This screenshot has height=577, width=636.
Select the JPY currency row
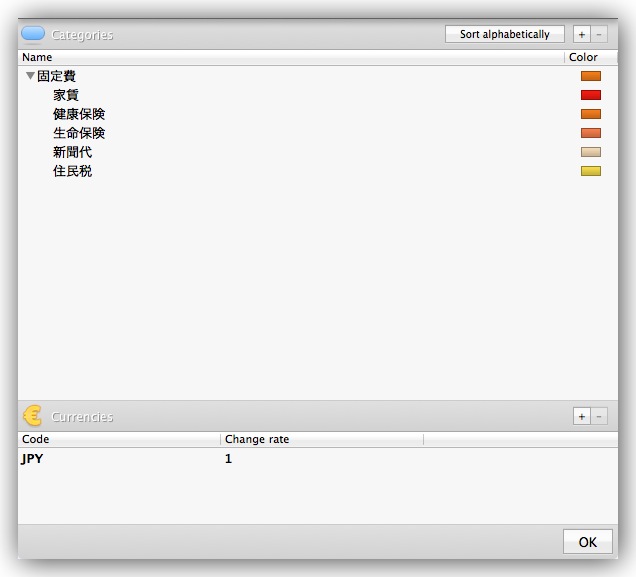pos(32,459)
